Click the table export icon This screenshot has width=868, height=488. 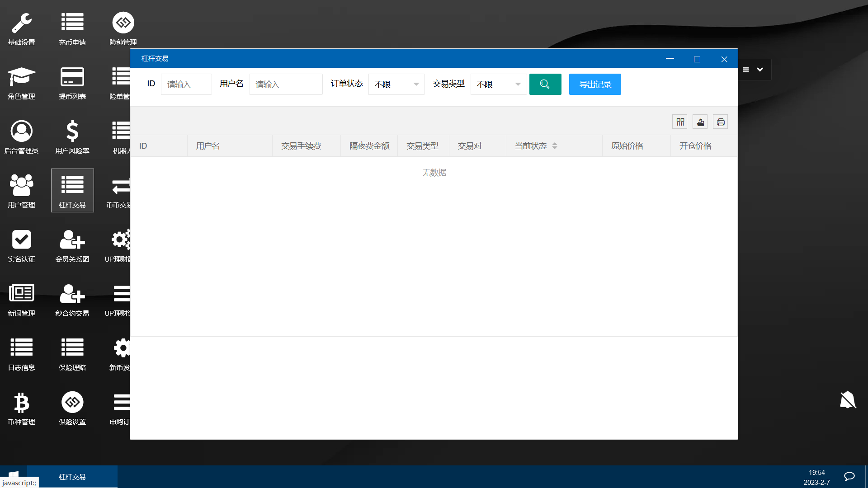click(700, 122)
